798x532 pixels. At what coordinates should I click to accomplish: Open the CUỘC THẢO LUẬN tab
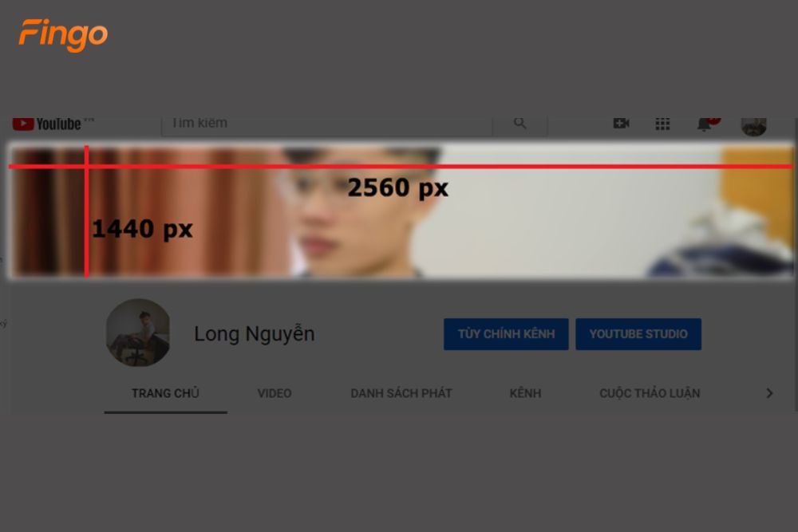tap(650, 393)
